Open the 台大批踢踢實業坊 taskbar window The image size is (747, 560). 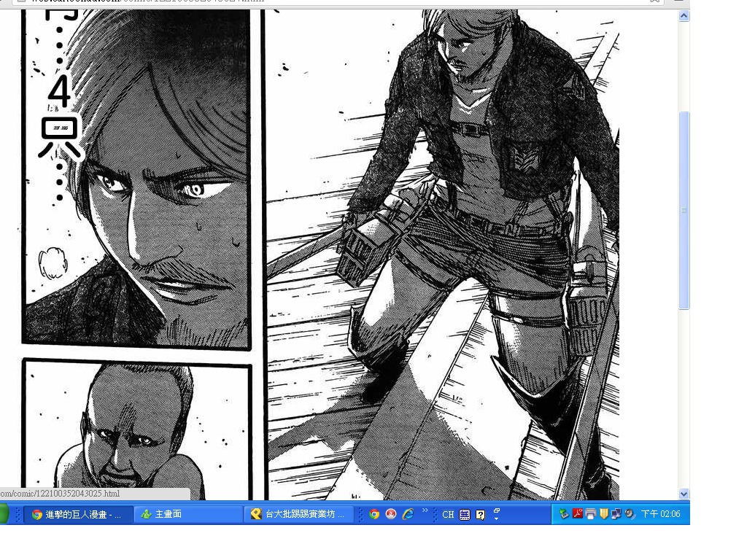[x=298, y=514]
